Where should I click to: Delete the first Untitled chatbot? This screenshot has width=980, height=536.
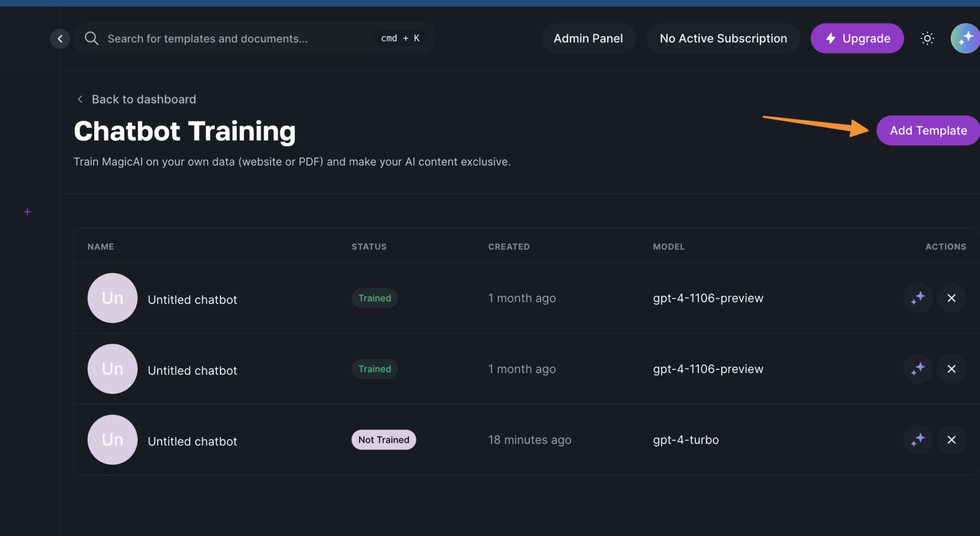tap(951, 298)
